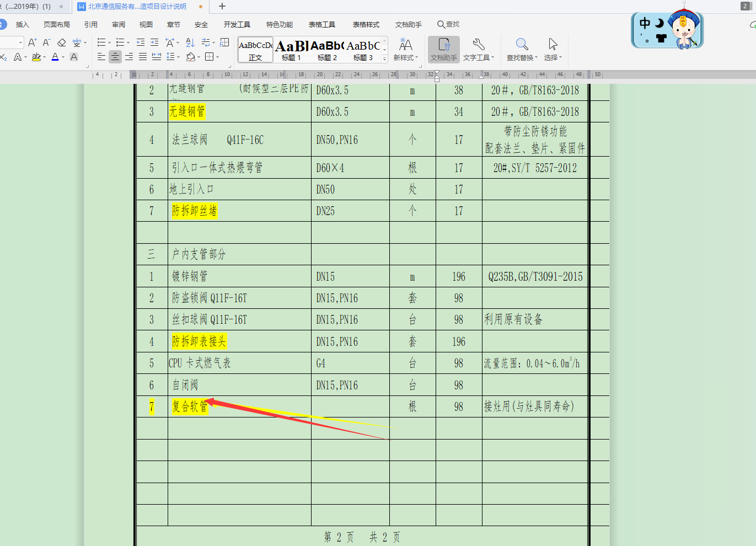Toggle character shading A button

point(74,57)
